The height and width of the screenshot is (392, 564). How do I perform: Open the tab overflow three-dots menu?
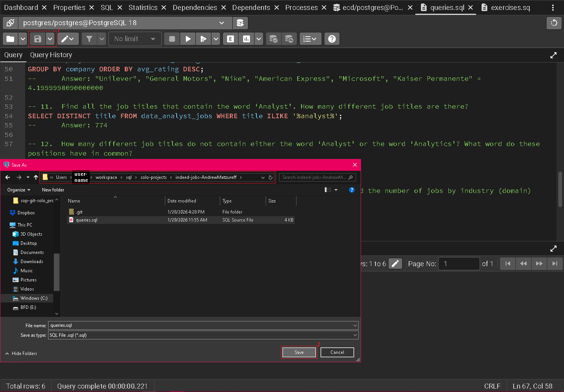[553, 8]
